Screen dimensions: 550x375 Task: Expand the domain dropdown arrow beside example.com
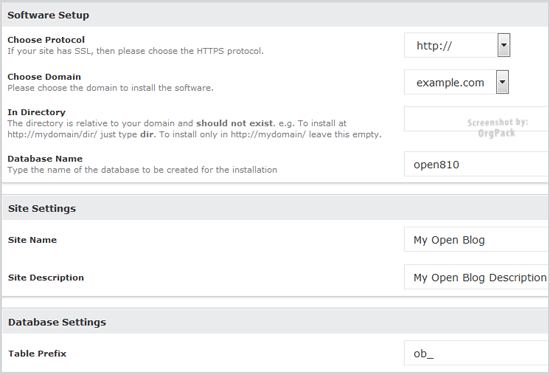pyautogui.click(x=502, y=82)
